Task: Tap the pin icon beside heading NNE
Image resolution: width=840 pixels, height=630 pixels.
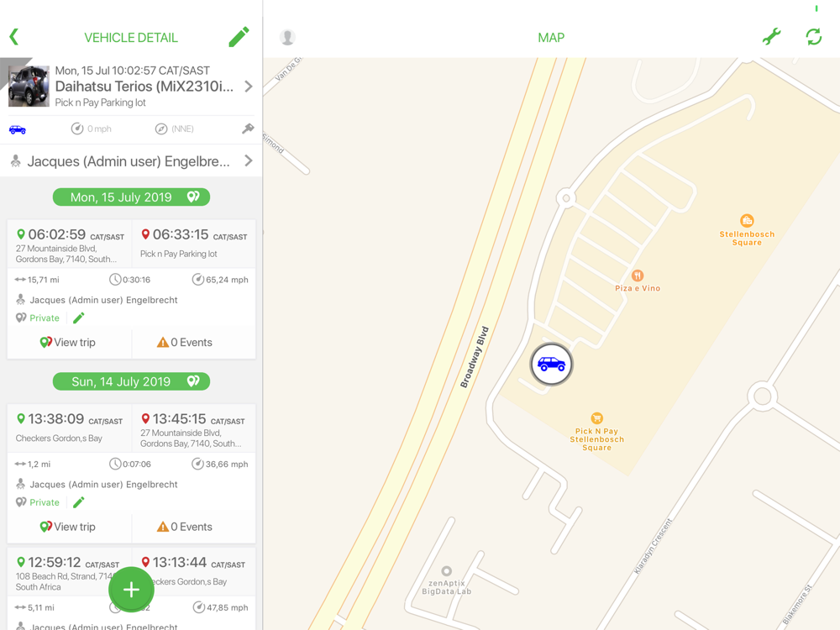Action: click(x=248, y=129)
